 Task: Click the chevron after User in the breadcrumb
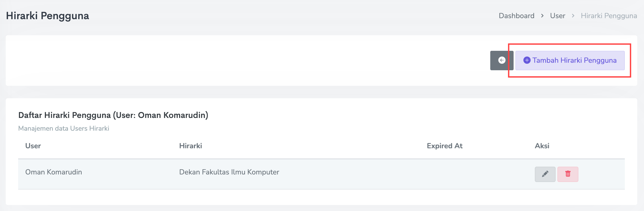point(573,16)
